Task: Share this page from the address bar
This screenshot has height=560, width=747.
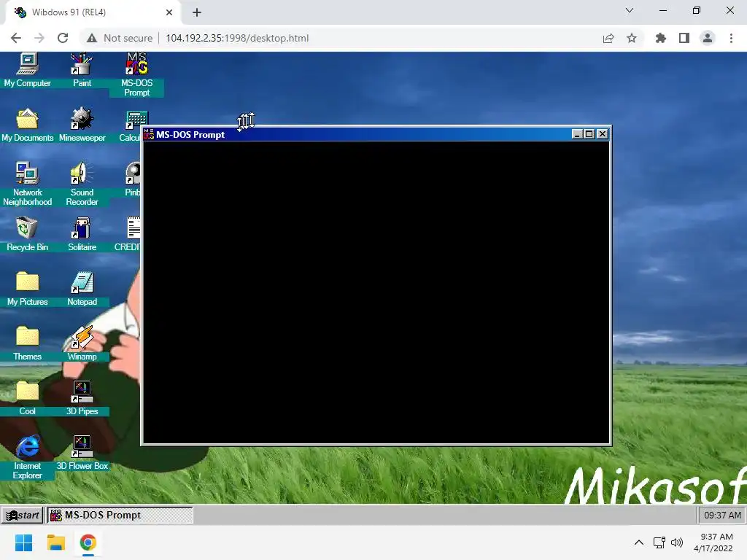Action: click(608, 38)
